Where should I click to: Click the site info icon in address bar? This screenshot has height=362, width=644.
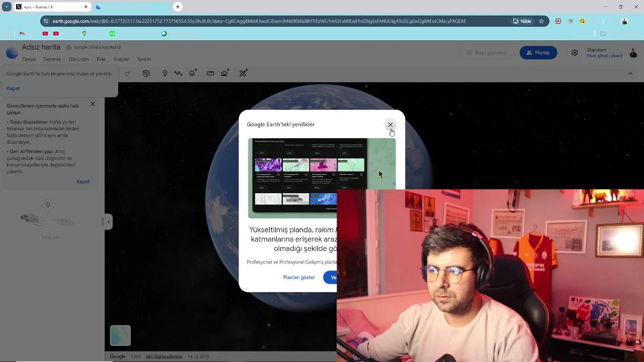pos(46,21)
